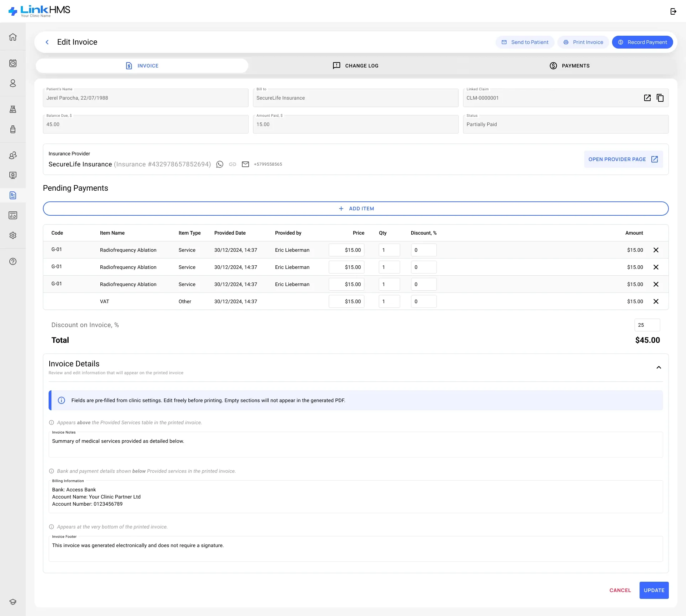
Task: Open the Patients sidebar icon
Action: coord(13,83)
